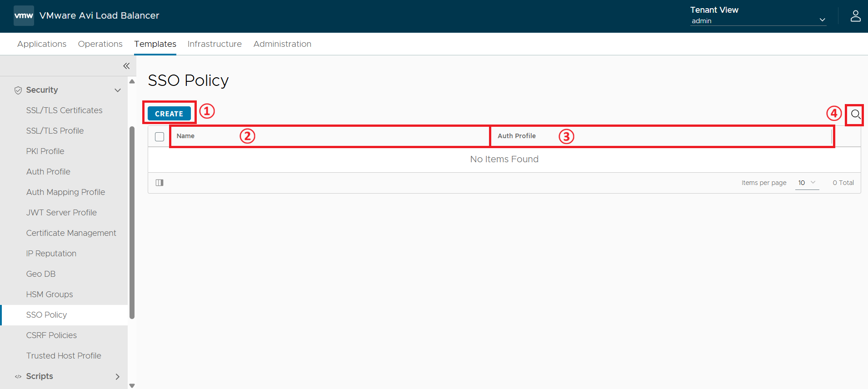Open CSRF Policies
Viewport: 868px width, 389px height.
(51, 335)
